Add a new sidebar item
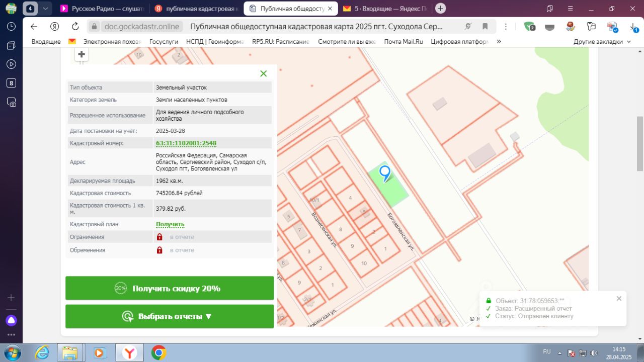Screen dimensions: 644x362 click(x=11, y=298)
